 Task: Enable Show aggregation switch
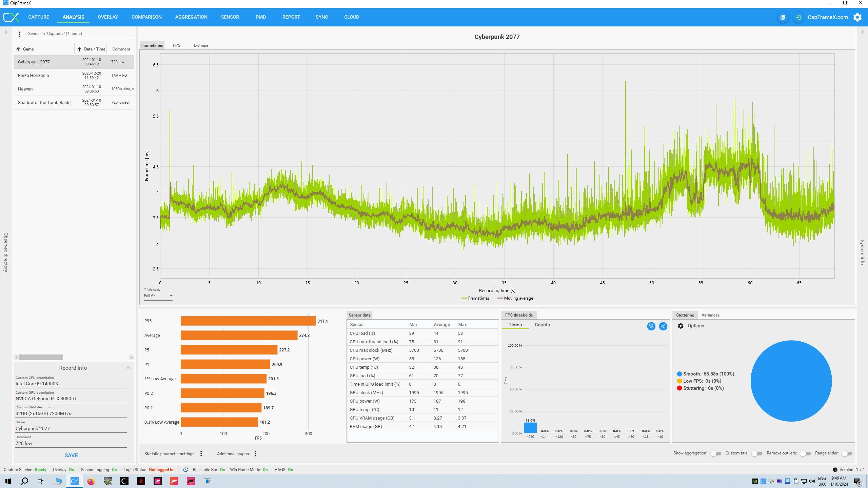715,453
